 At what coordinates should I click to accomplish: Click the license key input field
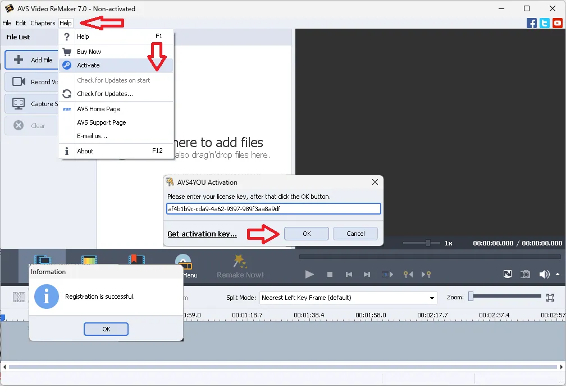pyautogui.click(x=274, y=209)
